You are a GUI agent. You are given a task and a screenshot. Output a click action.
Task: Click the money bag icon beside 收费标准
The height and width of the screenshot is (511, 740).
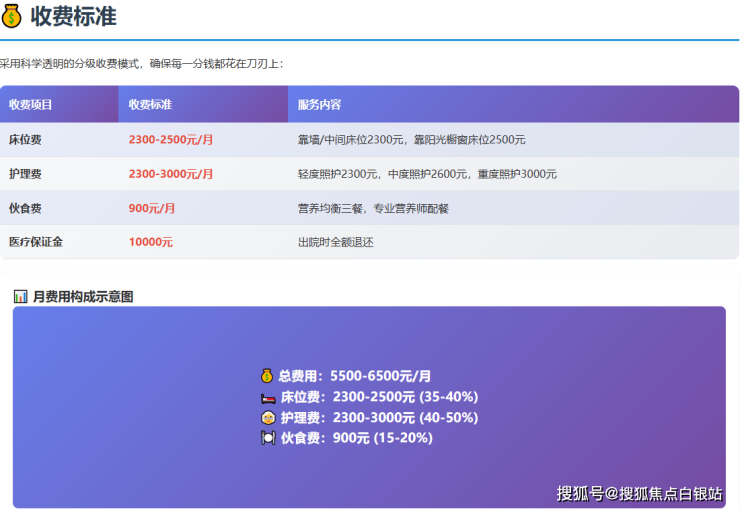(12, 17)
